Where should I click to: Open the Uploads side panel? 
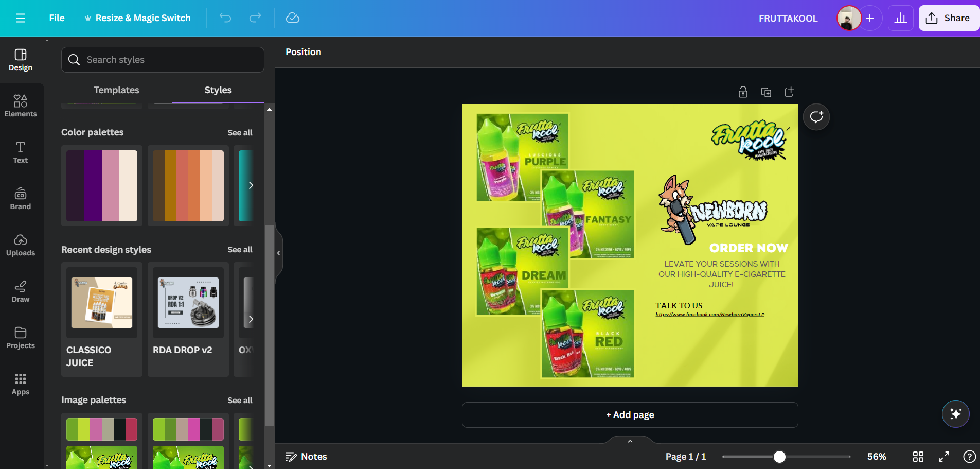tap(21, 245)
